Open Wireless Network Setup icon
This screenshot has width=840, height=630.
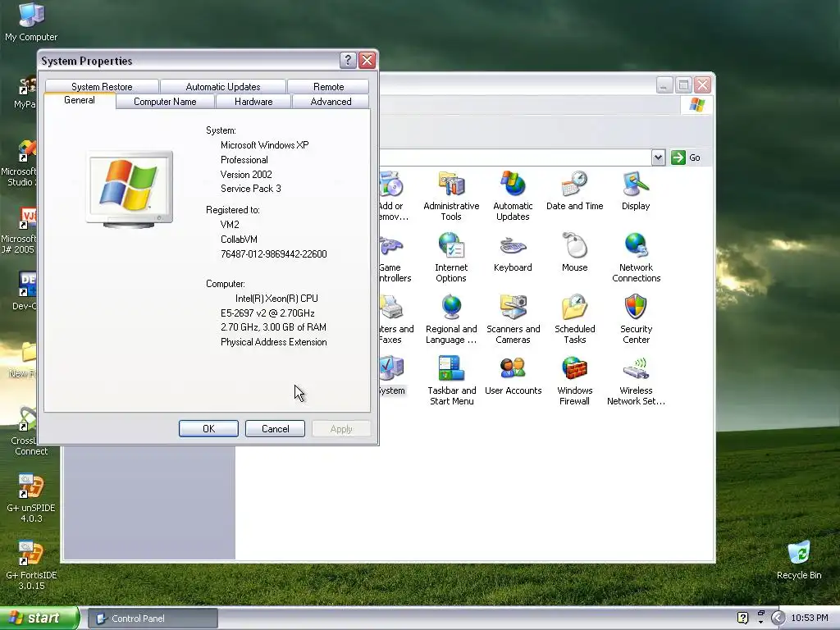tap(636, 381)
